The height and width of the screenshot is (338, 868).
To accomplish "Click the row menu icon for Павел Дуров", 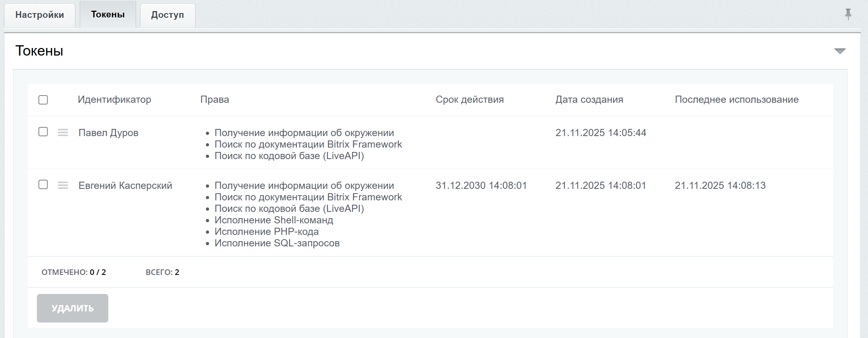I will [x=63, y=133].
